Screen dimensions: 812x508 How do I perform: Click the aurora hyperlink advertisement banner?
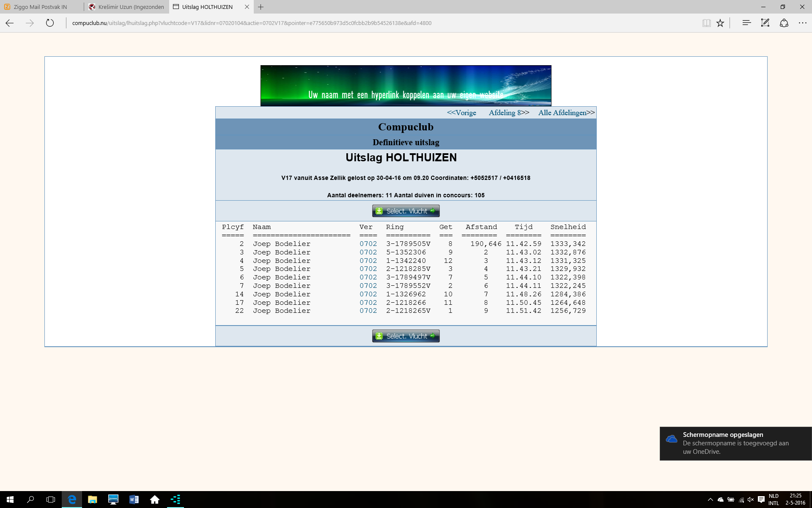pyautogui.click(x=406, y=86)
